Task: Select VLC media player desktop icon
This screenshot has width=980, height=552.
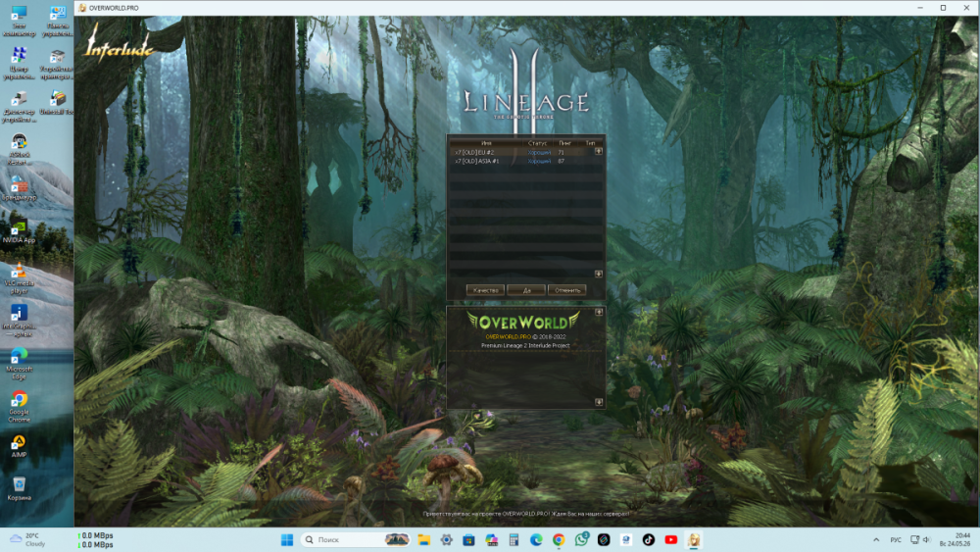Action: (x=19, y=277)
